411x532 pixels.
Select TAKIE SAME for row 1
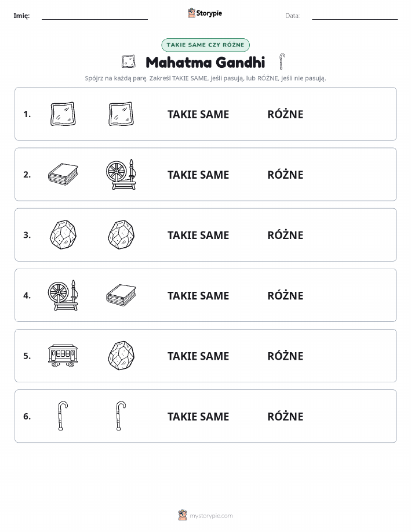pos(198,114)
